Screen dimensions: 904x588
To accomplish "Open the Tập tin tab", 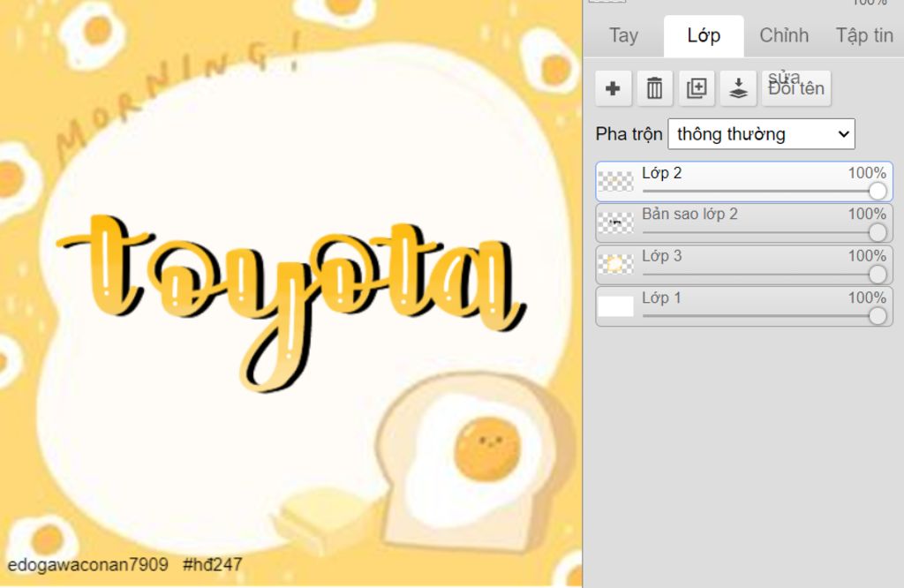I will pos(864,35).
